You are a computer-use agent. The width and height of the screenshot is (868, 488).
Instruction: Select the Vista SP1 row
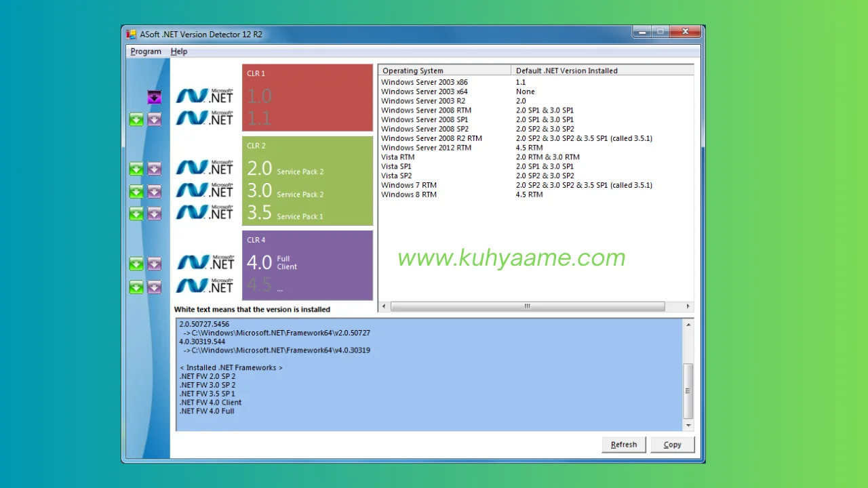click(536, 166)
